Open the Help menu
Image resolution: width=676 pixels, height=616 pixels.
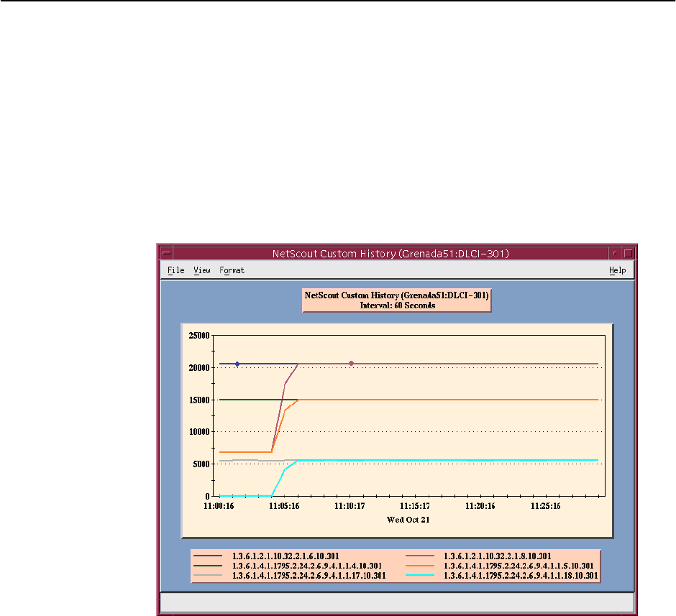(617, 271)
